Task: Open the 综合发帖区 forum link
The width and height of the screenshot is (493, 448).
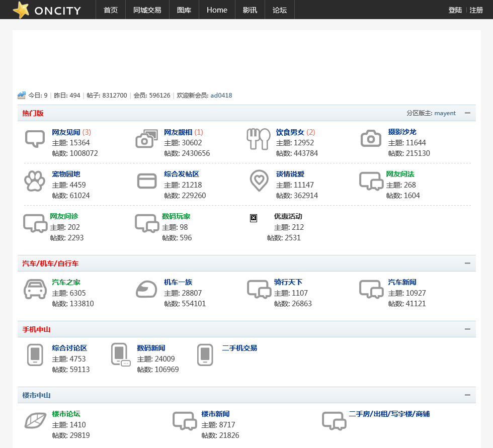Action: (182, 174)
